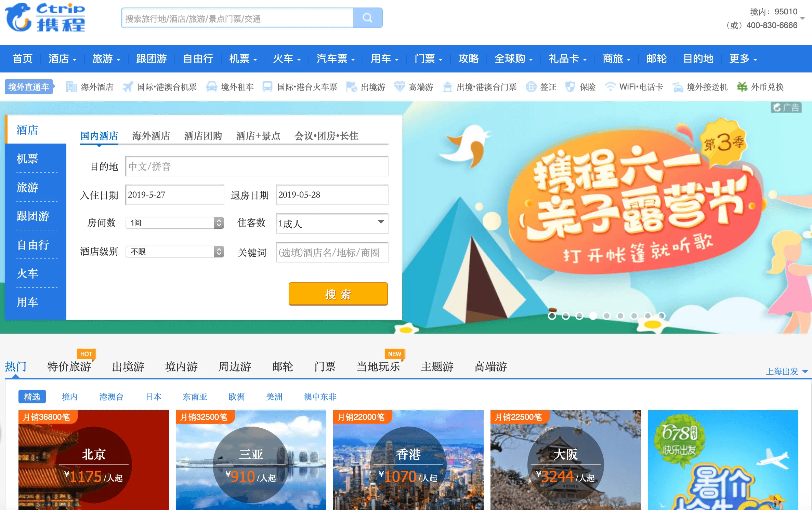812x510 pixels.
Task: Select the fifth banner carousel dot
Action: pyautogui.click(x=606, y=316)
